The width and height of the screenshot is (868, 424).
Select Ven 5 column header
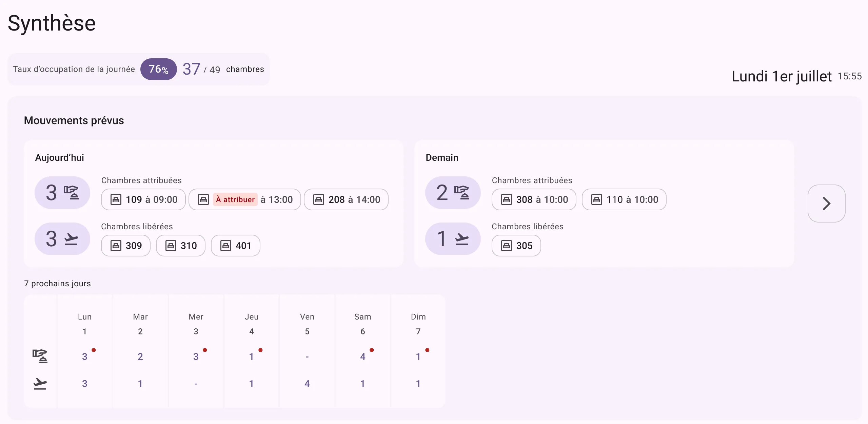(x=307, y=324)
